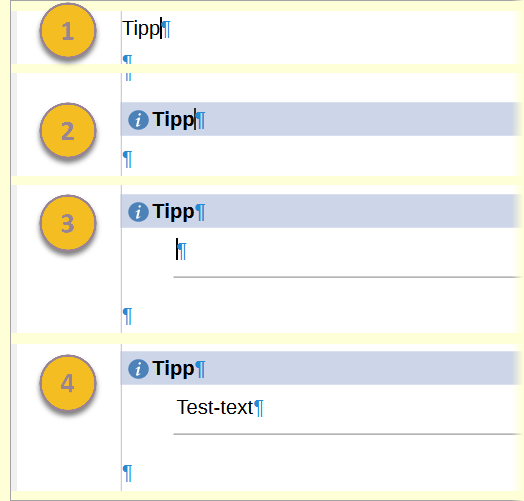Click the paragraph mark after Test-text
The height and width of the screenshot is (501, 524).
[259, 408]
